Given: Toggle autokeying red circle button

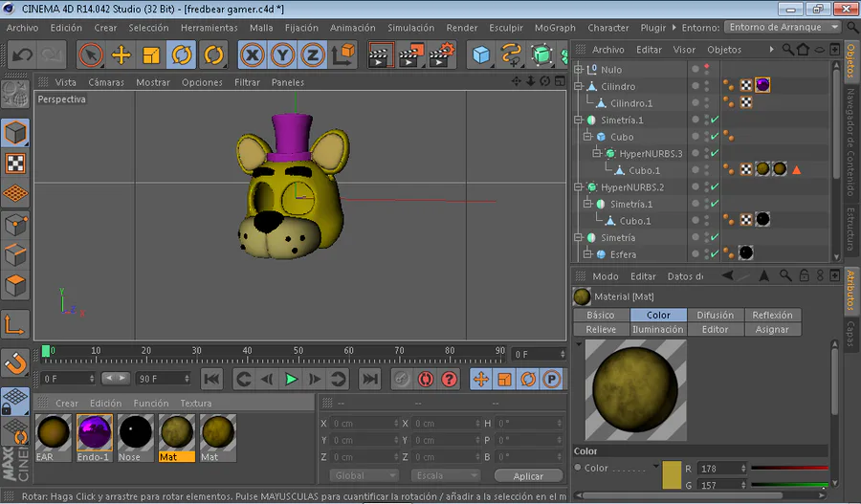Looking at the screenshot, I should (x=426, y=379).
